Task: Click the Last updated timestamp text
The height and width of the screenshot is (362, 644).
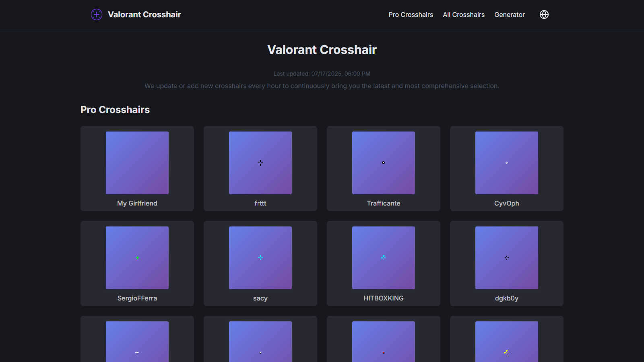Action: point(322,74)
